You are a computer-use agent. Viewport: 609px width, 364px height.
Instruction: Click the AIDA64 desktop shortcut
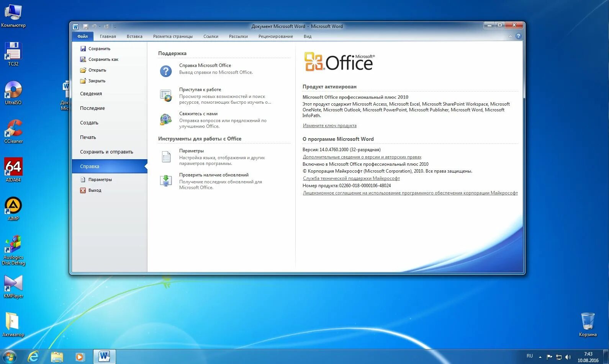tap(13, 170)
